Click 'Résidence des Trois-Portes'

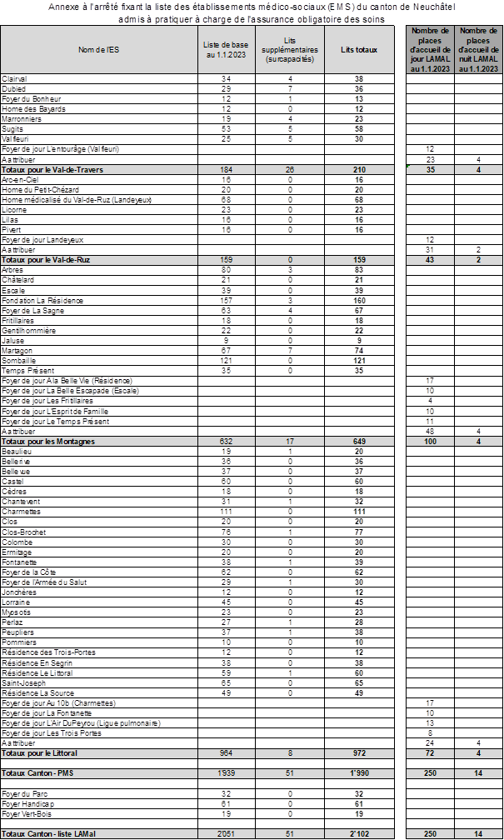[48, 652]
